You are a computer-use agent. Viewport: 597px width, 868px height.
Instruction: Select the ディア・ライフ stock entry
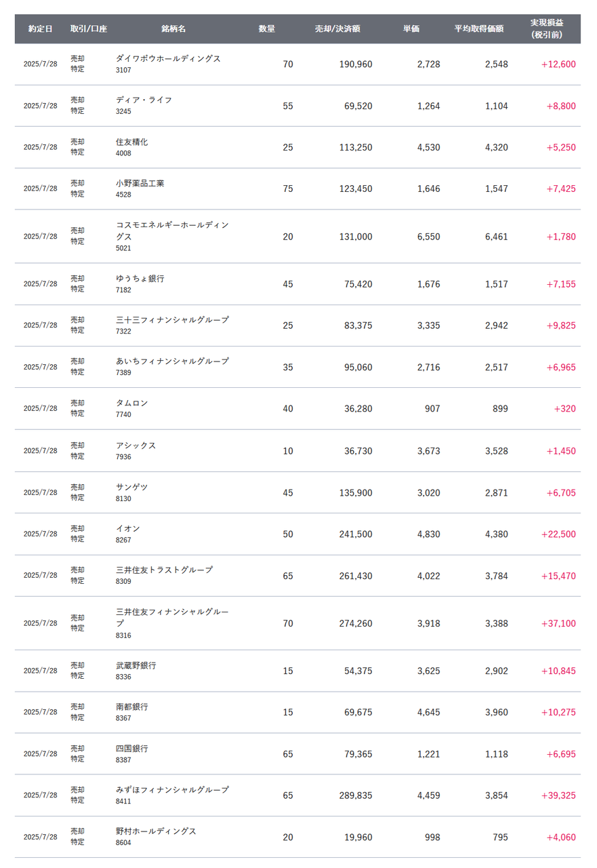click(x=144, y=100)
